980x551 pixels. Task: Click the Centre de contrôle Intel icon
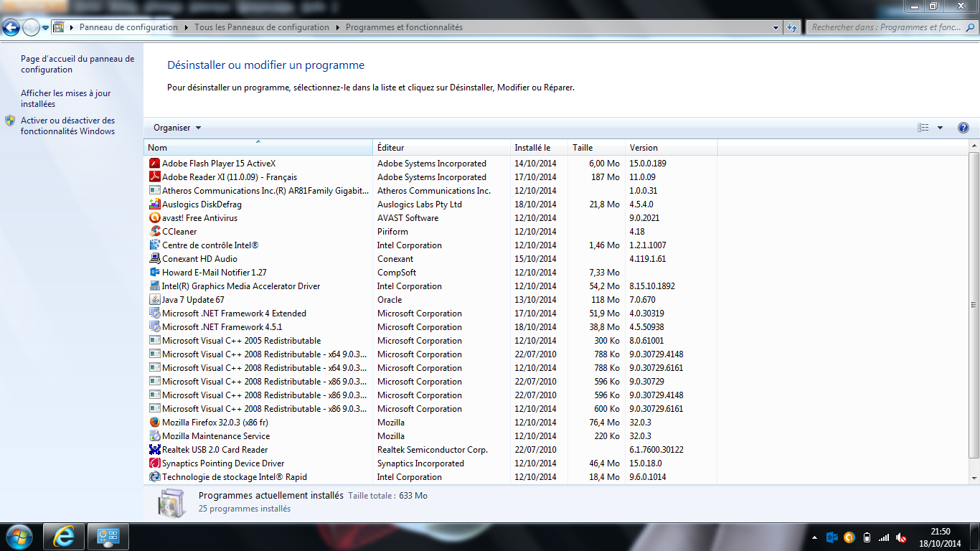154,245
